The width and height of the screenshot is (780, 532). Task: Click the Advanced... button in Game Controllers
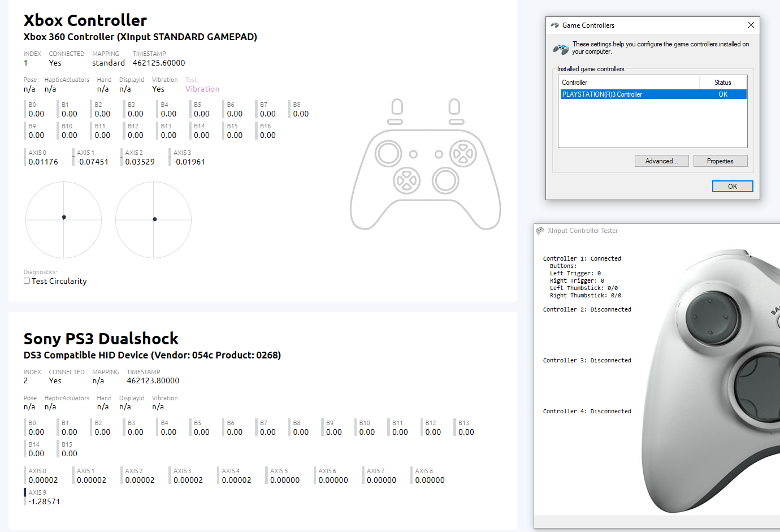pyautogui.click(x=661, y=161)
